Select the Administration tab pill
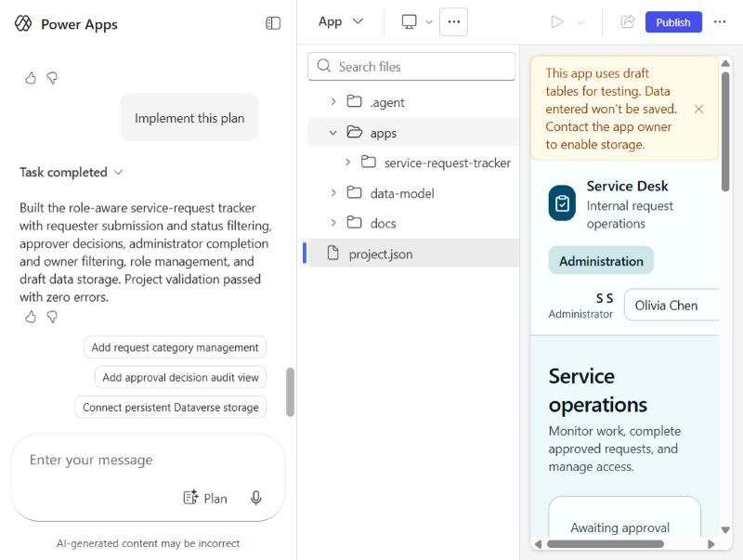This screenshot has height=560, width=743. (x=601, y=261)
